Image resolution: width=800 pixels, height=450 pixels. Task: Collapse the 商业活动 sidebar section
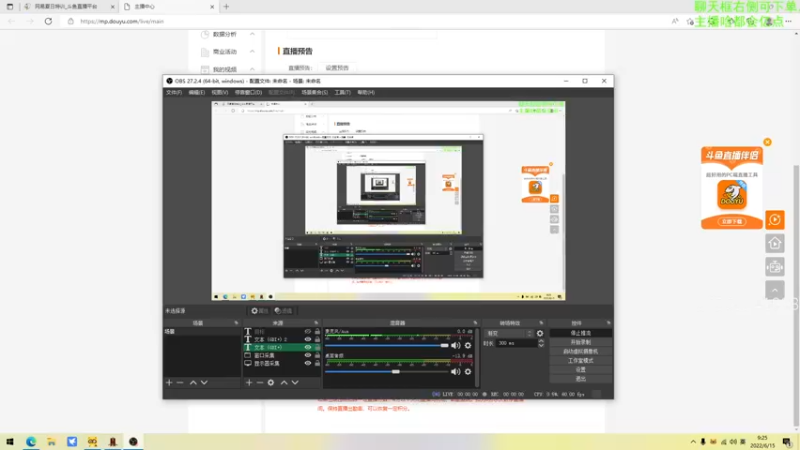(252, 52)
